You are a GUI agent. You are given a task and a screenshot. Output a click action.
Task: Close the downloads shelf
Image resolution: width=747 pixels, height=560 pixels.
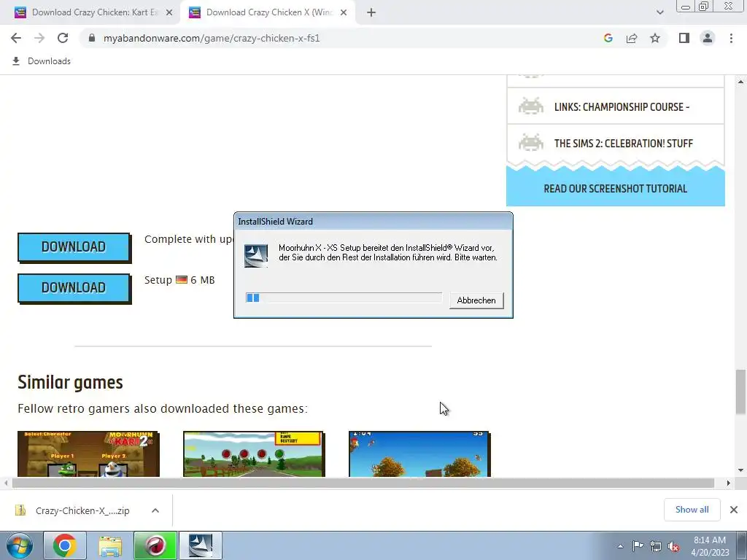(734, 510)
